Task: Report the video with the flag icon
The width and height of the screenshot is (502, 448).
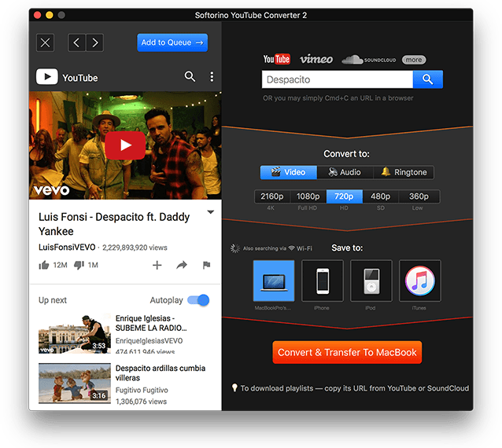Action: (x=206, y=265)
